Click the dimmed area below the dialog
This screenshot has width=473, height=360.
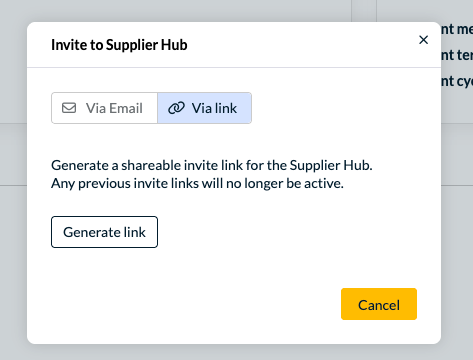(233, 352)
